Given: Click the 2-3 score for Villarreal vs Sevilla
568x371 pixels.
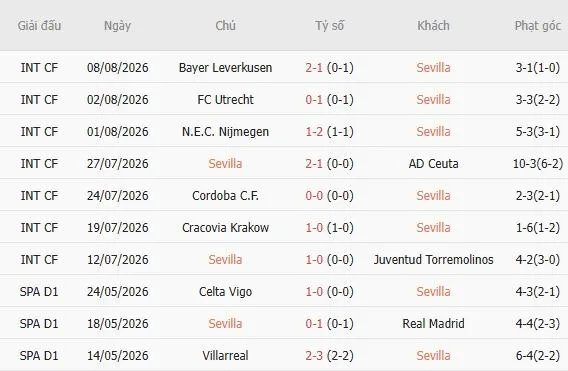Looking at the screenshot, I should tap(314, 355).
